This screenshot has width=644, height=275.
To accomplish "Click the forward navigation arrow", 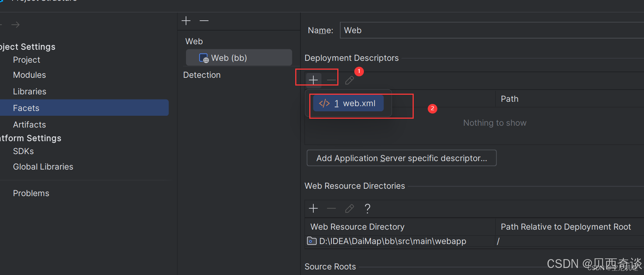I will point(16,25).
